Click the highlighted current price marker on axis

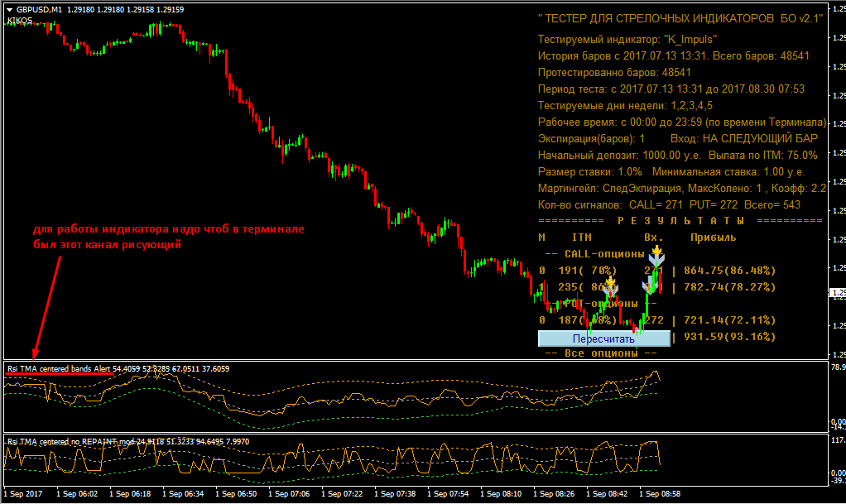837,293
